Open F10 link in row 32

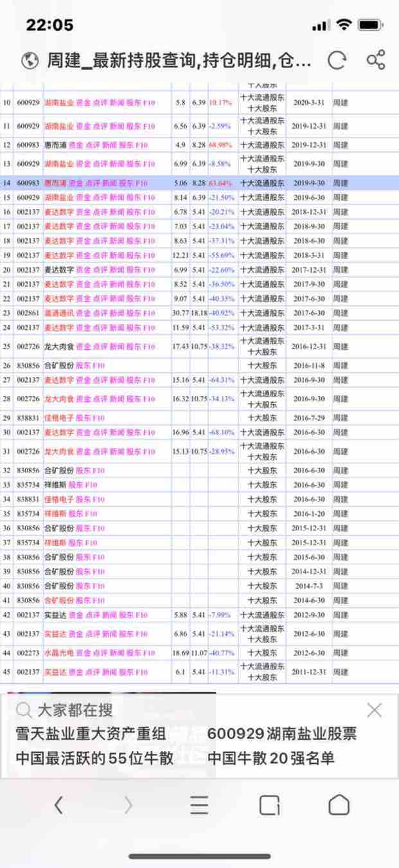(99, 471)
